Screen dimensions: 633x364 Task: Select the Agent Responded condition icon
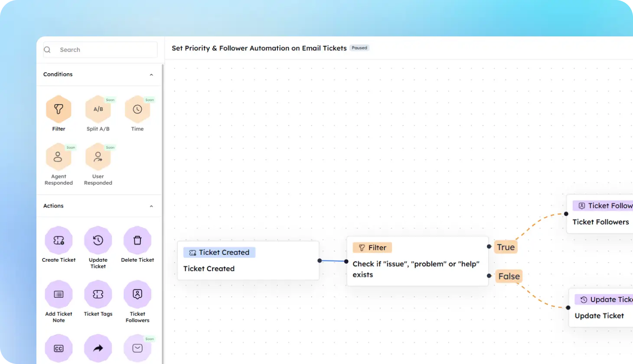click(59, 157)
